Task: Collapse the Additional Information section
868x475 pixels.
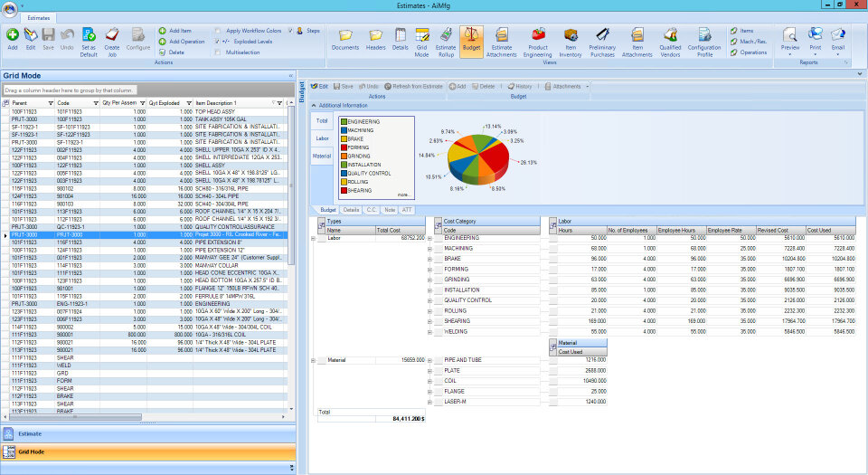Action: [x=315, y=105]
